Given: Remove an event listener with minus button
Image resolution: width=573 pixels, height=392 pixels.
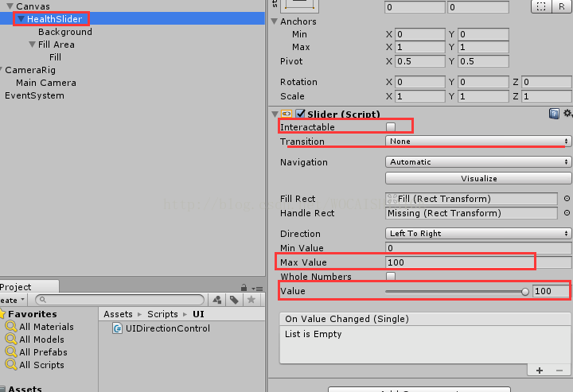Looking at the screenshot, I should pyautogui.click(x=559, y=371).
